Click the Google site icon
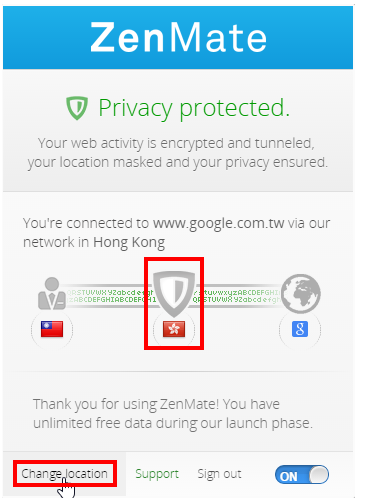The width and height of the screenshot is (371, 499). pos(300,329)
